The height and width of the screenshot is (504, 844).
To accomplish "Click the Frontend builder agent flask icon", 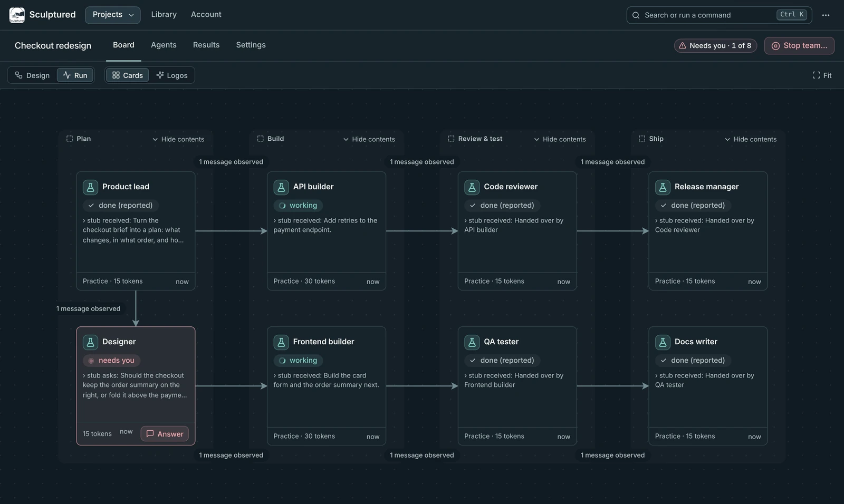I will coord(281,342).
